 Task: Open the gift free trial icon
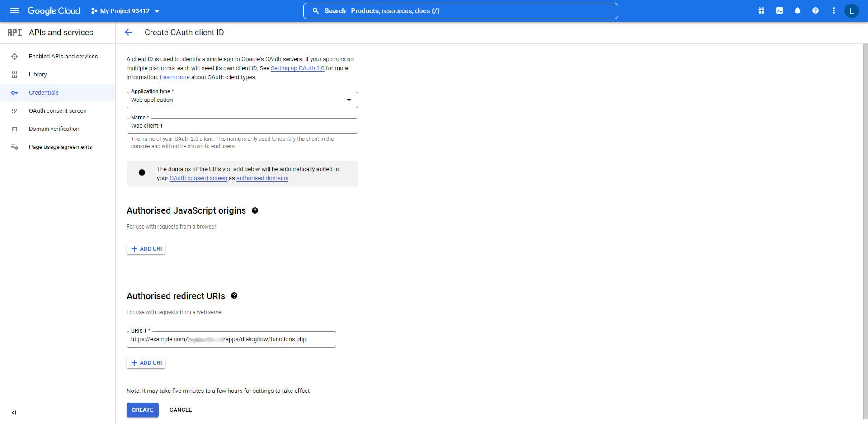tap(761, 10)
